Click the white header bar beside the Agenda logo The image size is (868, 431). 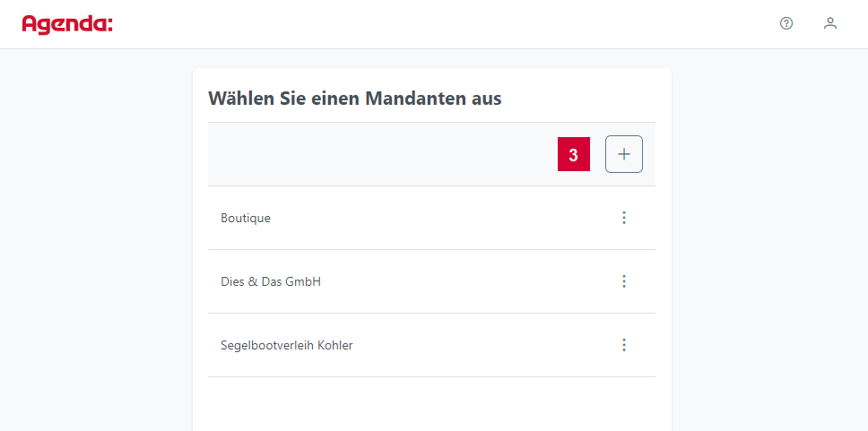point(443,24)
